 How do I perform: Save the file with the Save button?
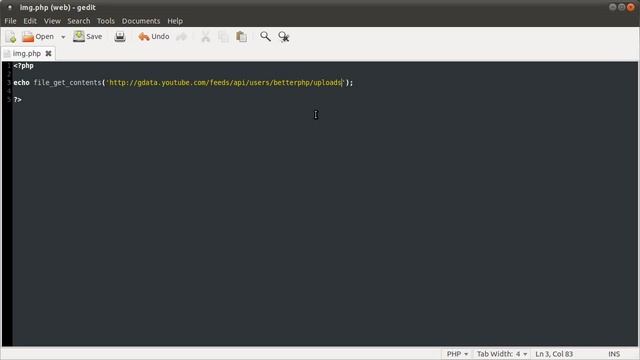tap(88, 37)
